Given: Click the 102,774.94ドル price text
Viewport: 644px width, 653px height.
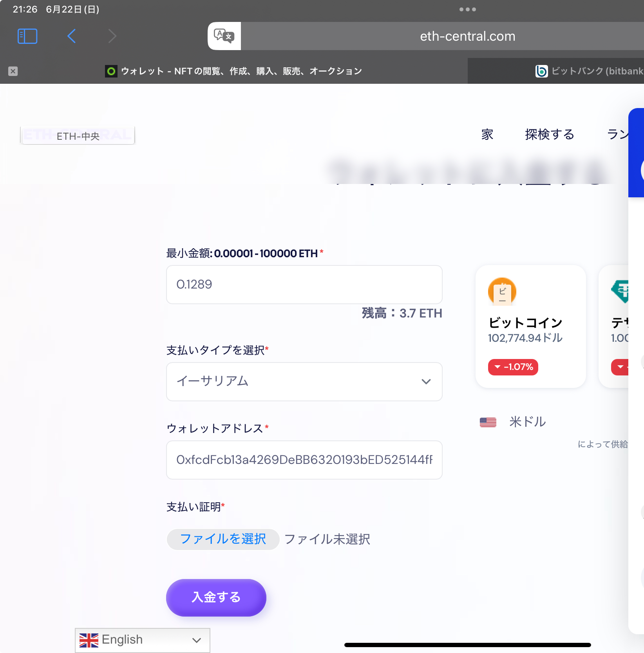Looking at the screenshot, I should (525, 338).
